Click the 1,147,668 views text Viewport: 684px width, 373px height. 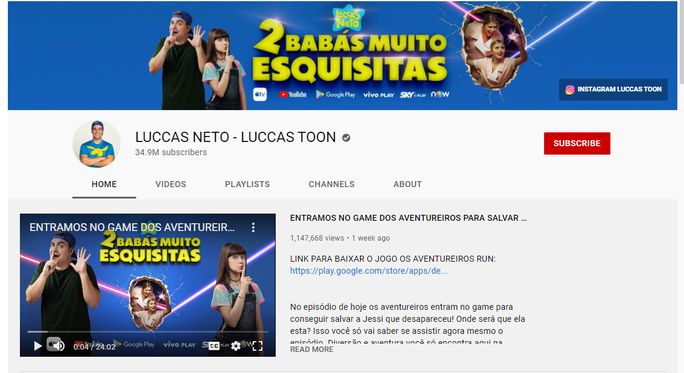tap(317, 238)
